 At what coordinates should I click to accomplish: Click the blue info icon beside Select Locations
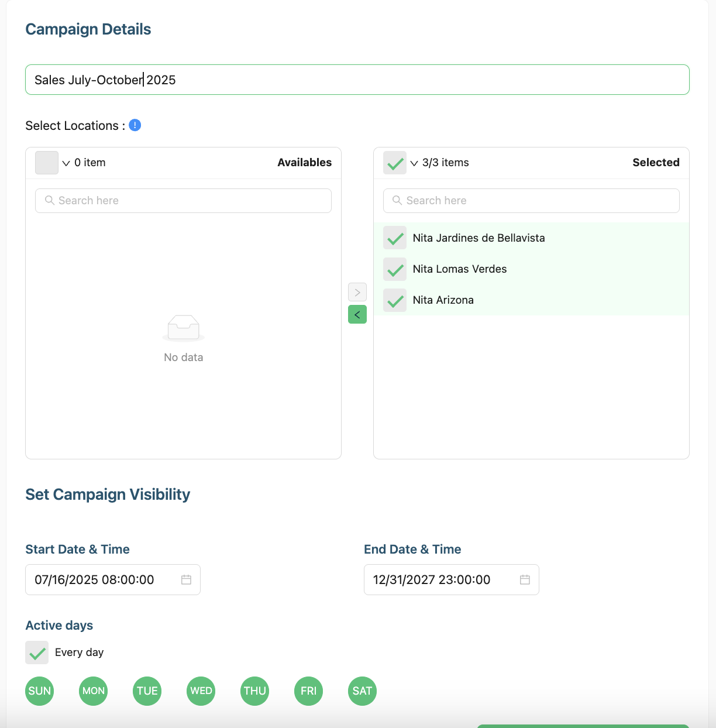click(x=135, y=125)
